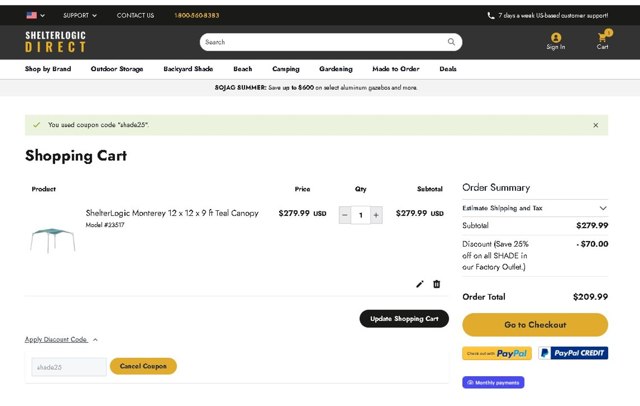The width and height of the screenshot is (640, 406).
Task: Open Sign In account icon
Action: 556,42
